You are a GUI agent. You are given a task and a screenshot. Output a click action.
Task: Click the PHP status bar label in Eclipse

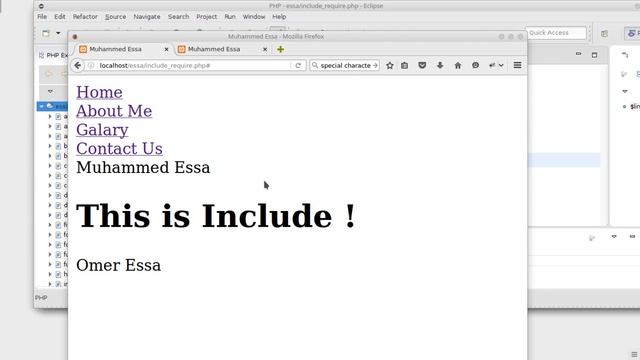[41, 298]
